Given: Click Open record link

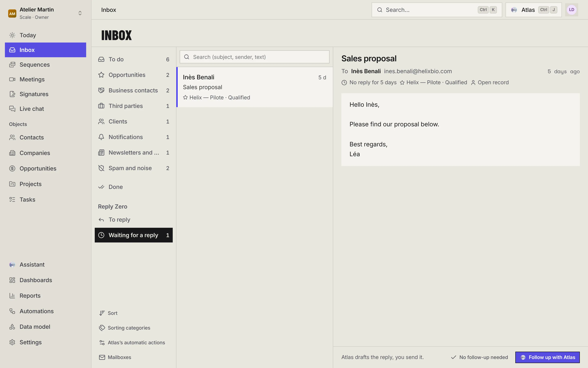Looking at the screenshot, I should pyautogui.click(x=490, y=83).
